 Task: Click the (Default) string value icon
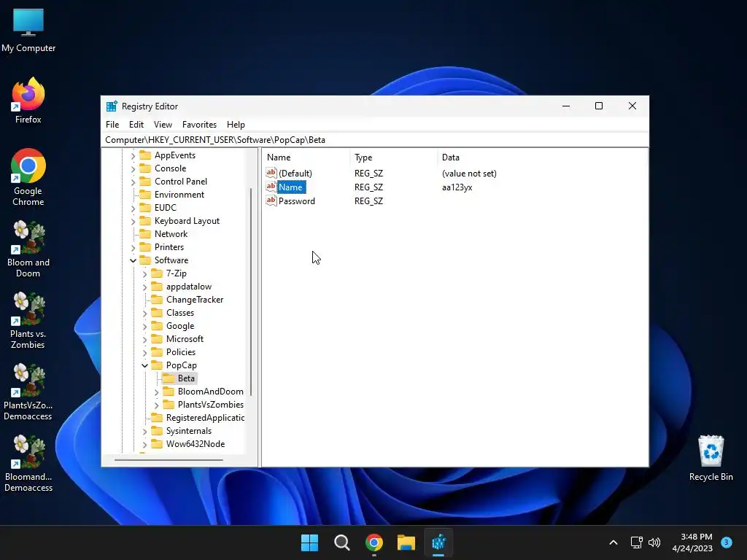(271, 173)
